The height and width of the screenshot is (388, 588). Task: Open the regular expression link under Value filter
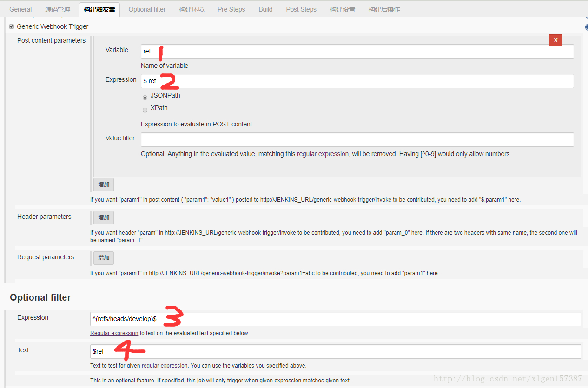323,154
